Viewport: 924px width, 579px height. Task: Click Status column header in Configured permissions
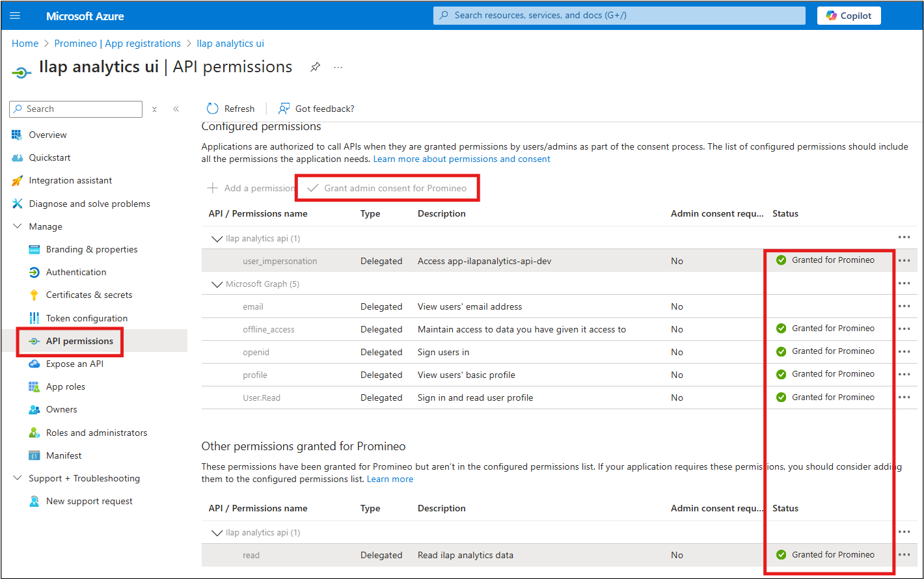[785, 213]
